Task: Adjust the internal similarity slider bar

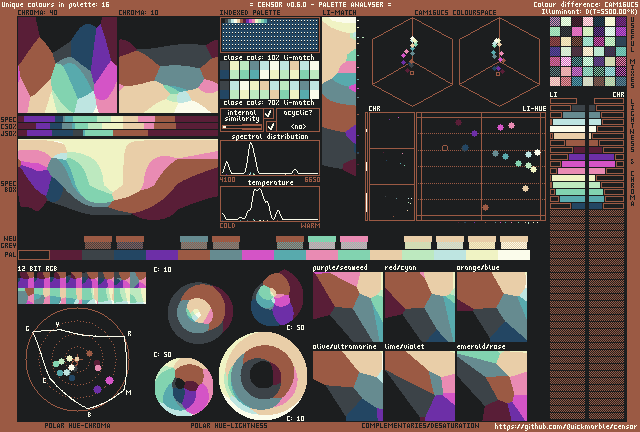Action: pyautogui.click(x=242, y=127)
